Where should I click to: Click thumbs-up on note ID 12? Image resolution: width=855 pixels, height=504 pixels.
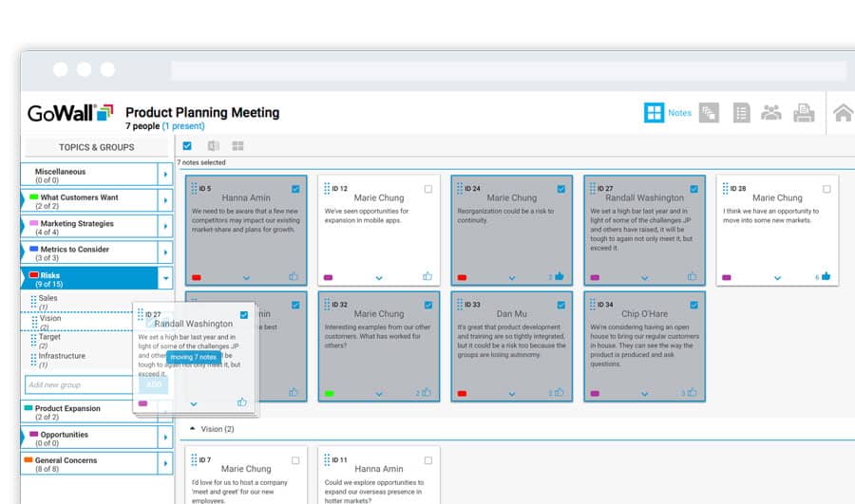coord(427,277)
